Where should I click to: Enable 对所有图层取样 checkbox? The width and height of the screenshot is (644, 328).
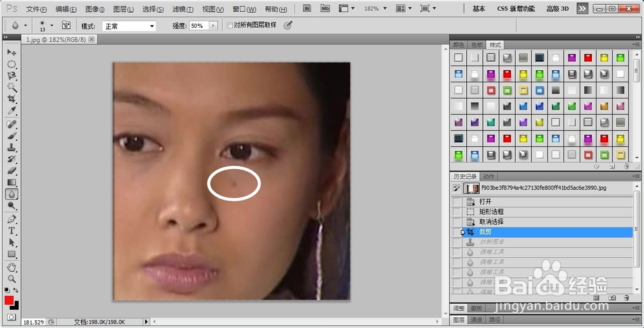(x=230, y=26)
